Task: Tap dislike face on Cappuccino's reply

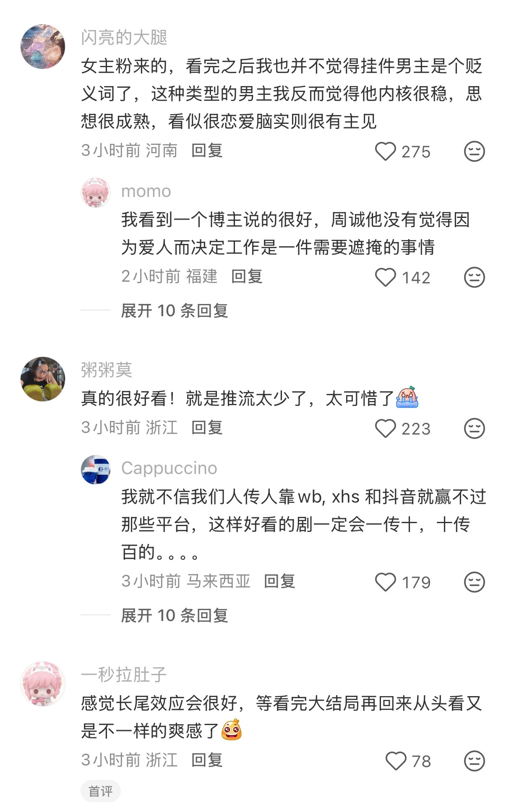Action: pyautogui.click(x=475, y=582)
